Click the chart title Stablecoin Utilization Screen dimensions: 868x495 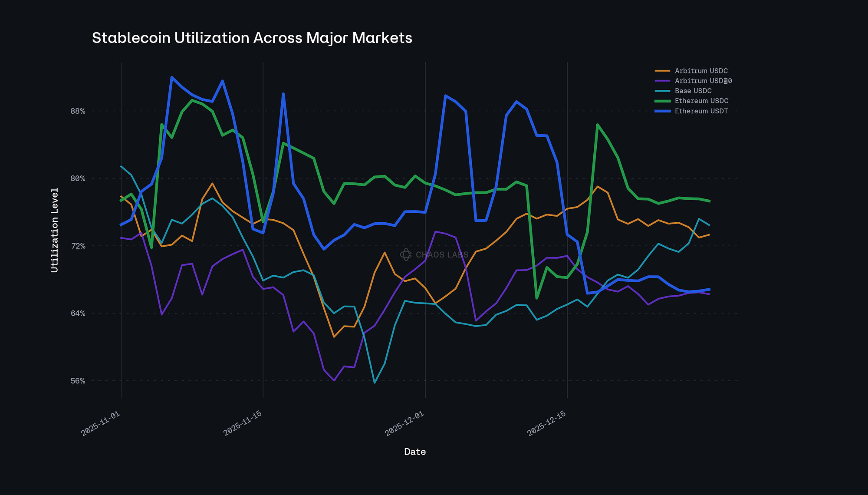point(252,38)
